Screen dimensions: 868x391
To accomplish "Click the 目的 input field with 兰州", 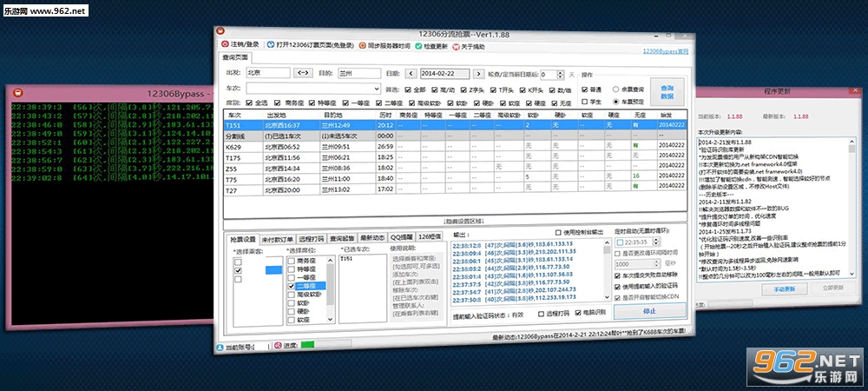I will point(358,73).
